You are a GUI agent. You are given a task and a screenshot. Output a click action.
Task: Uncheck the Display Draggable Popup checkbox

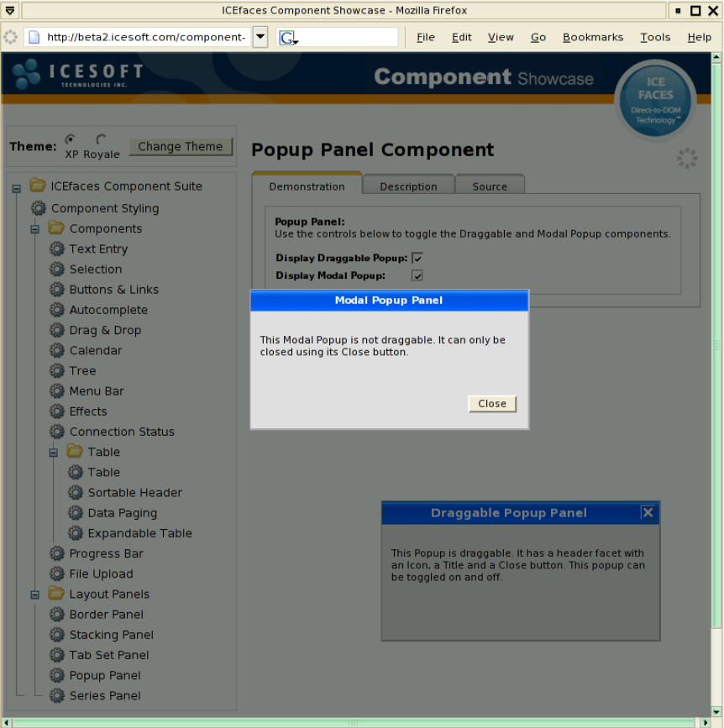[x=417, y=258]
